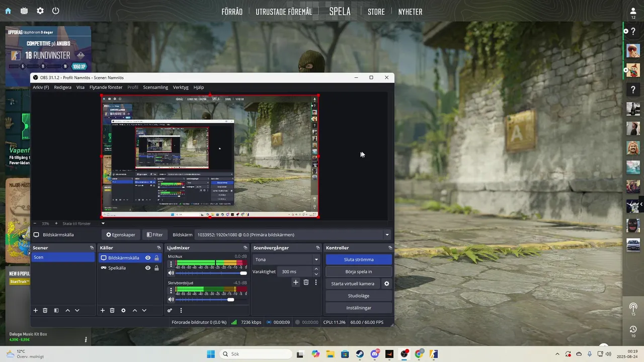The image size is (644, 362).
Task: Adjust Skrivbordsljud volume slider
Action: 211,300
